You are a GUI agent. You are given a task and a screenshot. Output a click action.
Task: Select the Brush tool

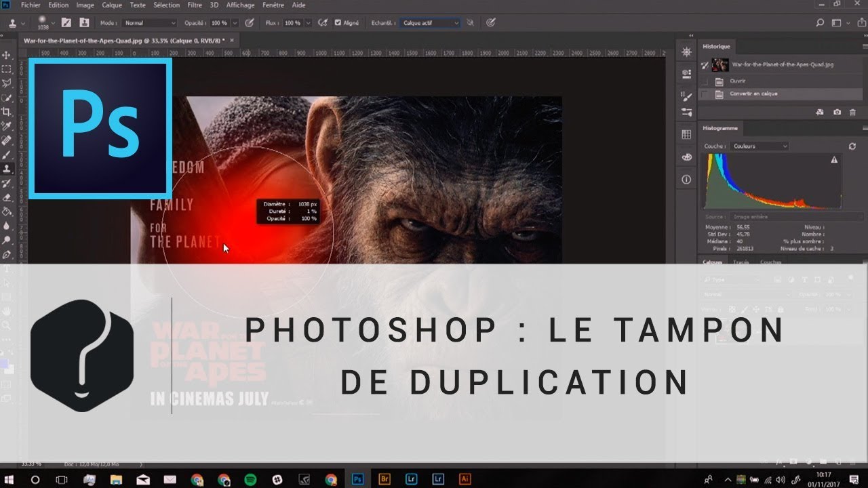click(7, 155)
